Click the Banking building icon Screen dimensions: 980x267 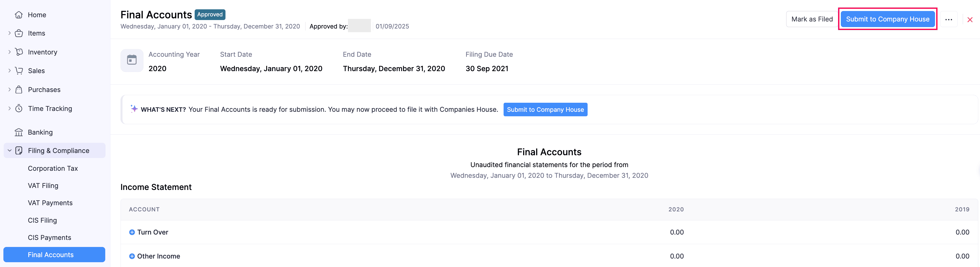(x=19, y=132)
